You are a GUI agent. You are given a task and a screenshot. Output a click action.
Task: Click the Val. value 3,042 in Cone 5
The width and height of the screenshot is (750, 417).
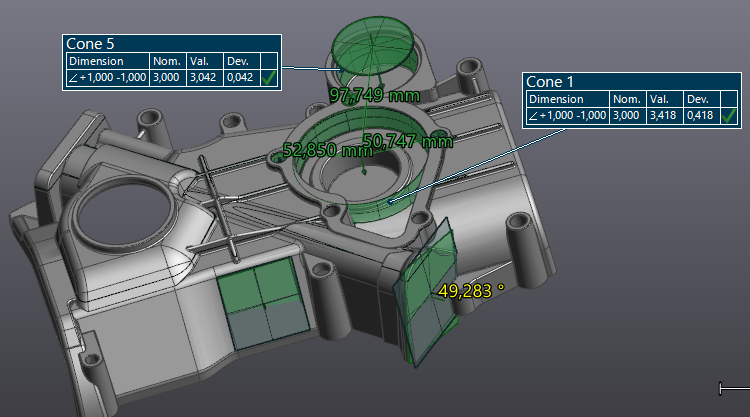[x=201, y=77]
